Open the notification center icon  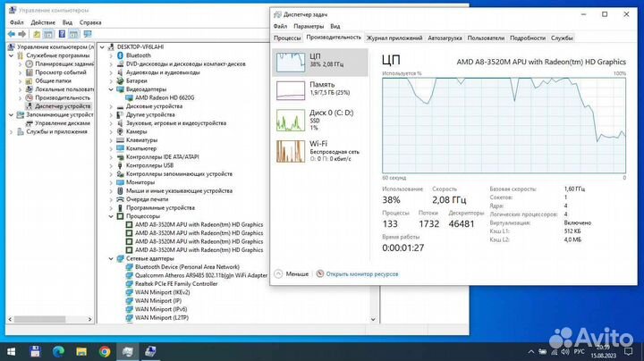tap(628, 351)
